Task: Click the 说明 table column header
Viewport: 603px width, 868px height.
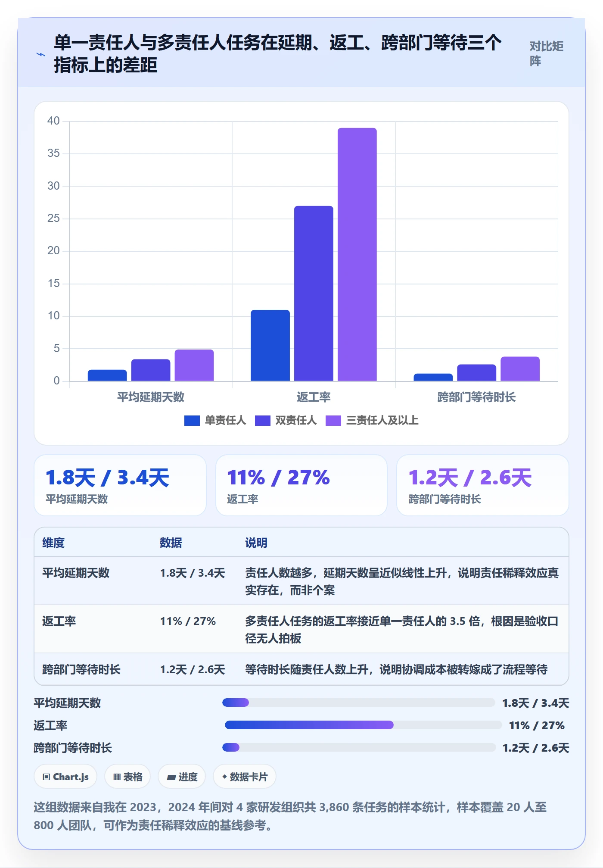Action: 256,543
